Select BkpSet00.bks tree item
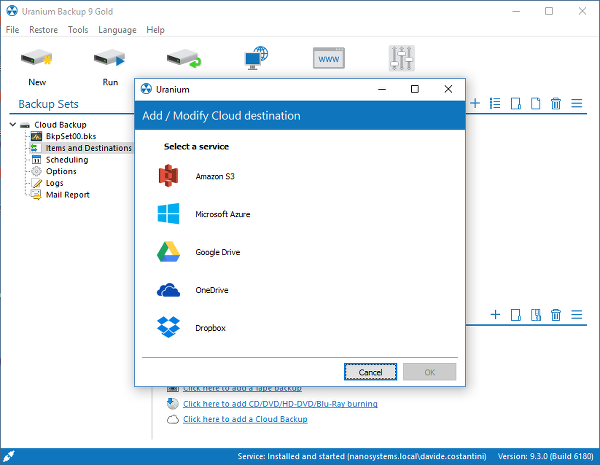 tap(71, 136)
